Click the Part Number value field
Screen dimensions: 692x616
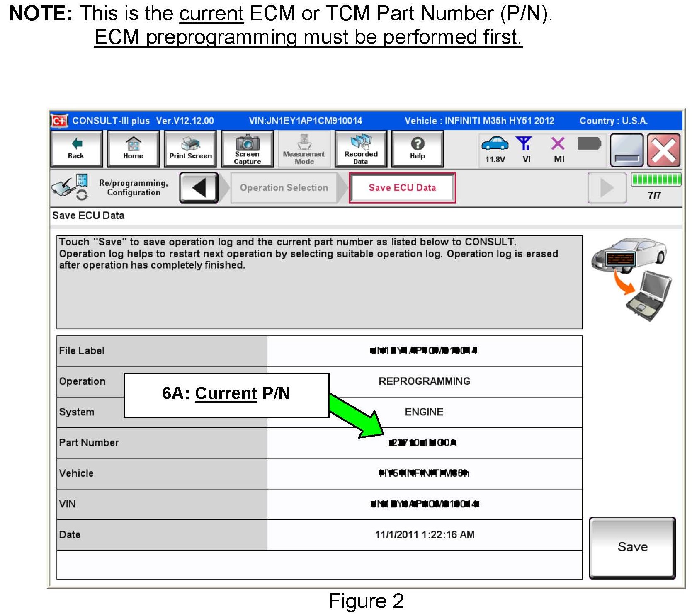click(x=424, y=443)
